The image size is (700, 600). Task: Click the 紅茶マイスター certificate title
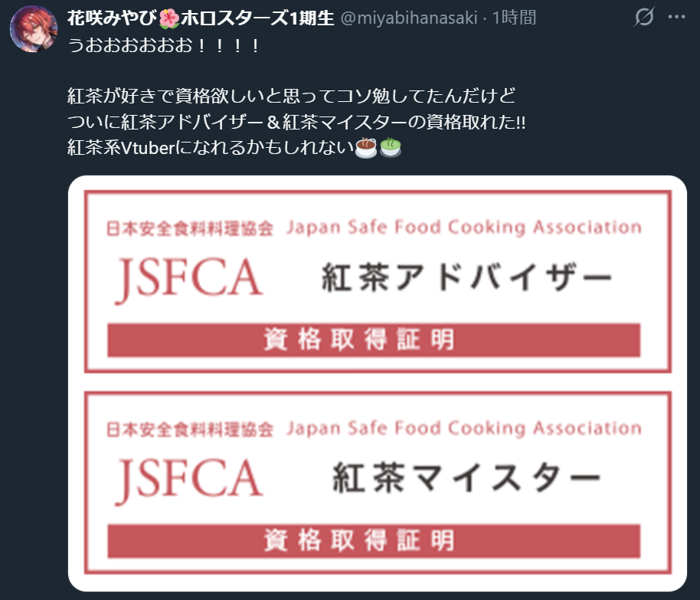(466, 477)
